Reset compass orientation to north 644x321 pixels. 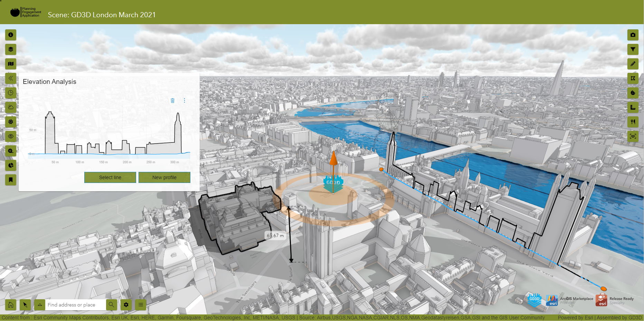click(25, 305)
